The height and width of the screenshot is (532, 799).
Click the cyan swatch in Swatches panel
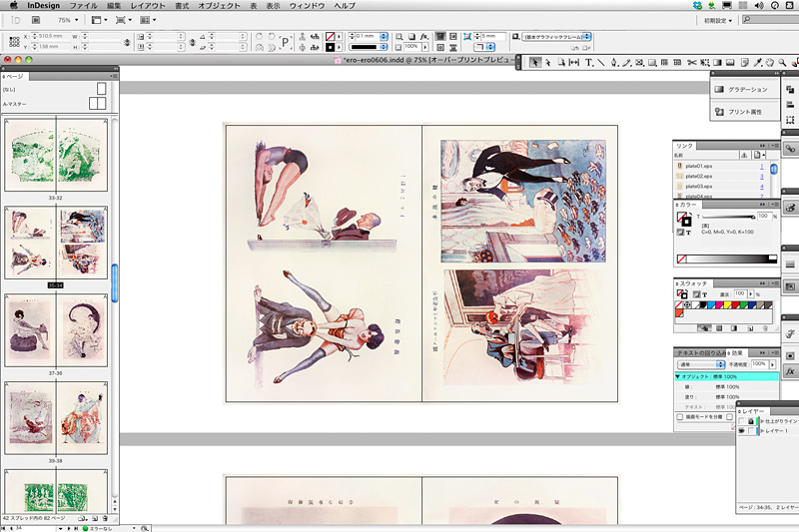coord(712,305)
